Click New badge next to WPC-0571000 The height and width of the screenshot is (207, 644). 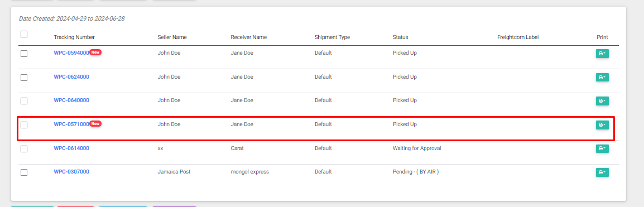pos(95,123)
